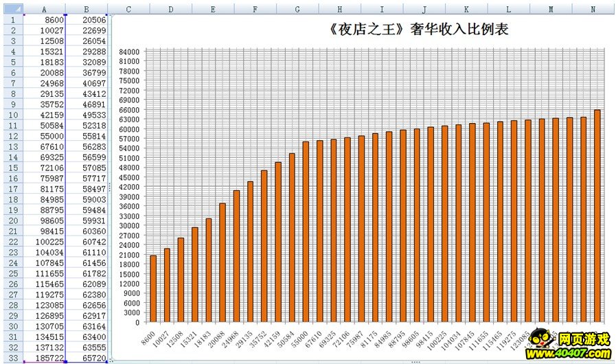Select column N header

(x=593, y=9)
